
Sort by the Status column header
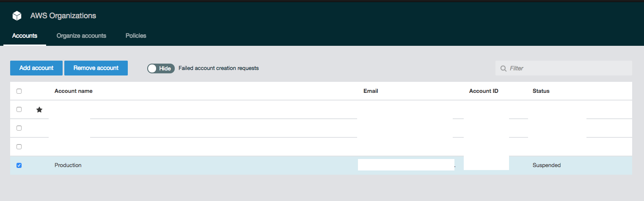541,91
